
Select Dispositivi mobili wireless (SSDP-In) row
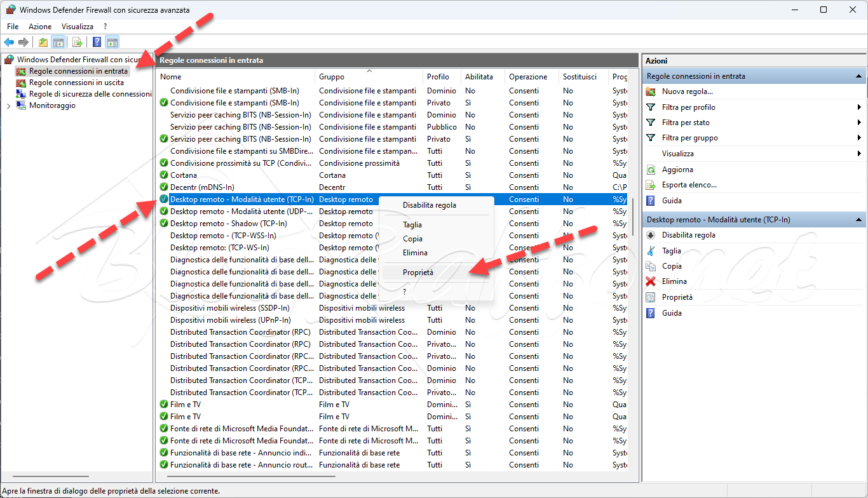(x=391, y=308)
